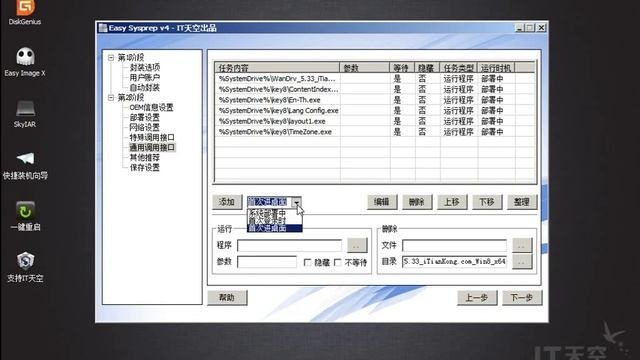Viewport: 640px width, 360px height.
Task: Open the 支持IT天空 desktop icon
Action: pos(25,267)
